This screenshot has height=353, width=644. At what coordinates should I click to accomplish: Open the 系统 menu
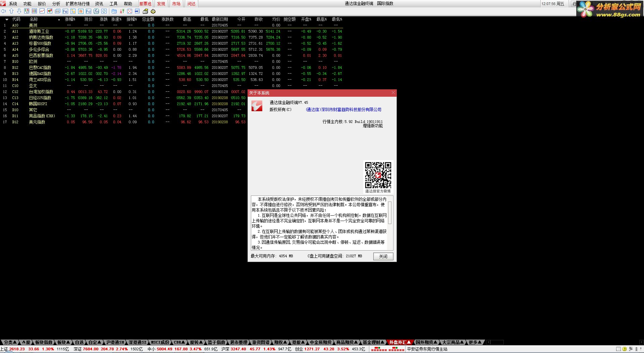(x=13, y=4)
